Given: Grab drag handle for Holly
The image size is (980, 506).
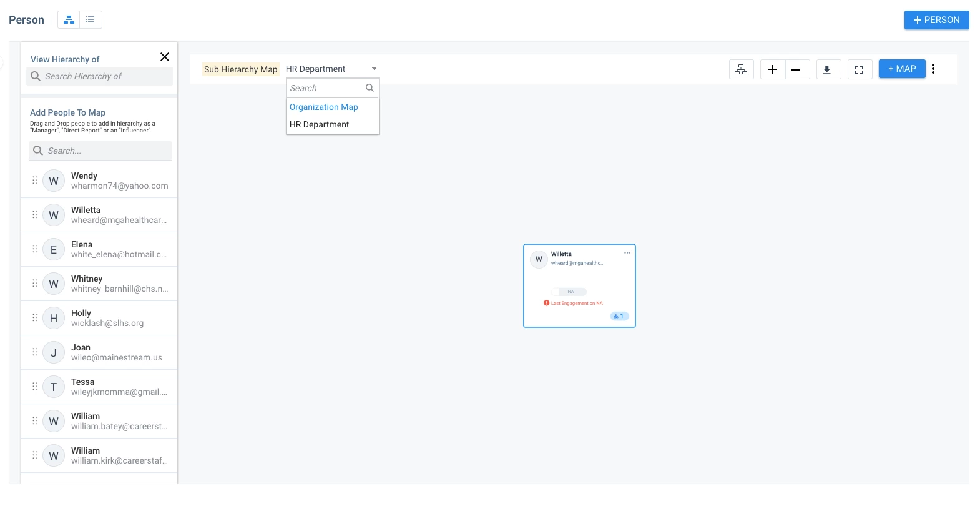Looking at the screenshot, I should point(35,318).
